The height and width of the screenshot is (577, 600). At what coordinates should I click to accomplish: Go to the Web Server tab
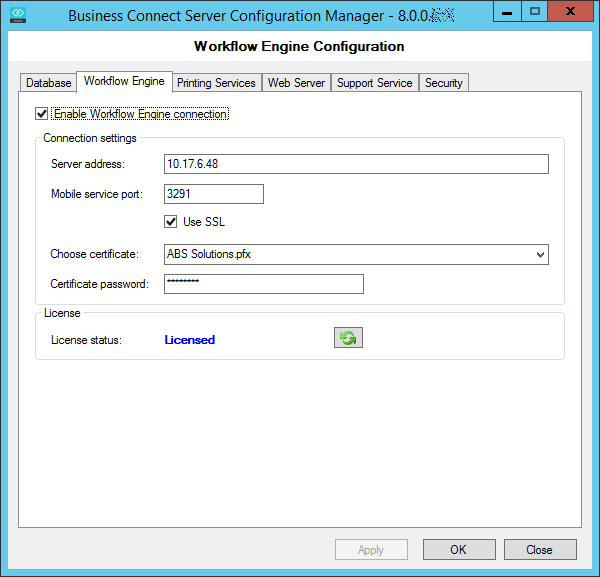(x=296, y=83)
